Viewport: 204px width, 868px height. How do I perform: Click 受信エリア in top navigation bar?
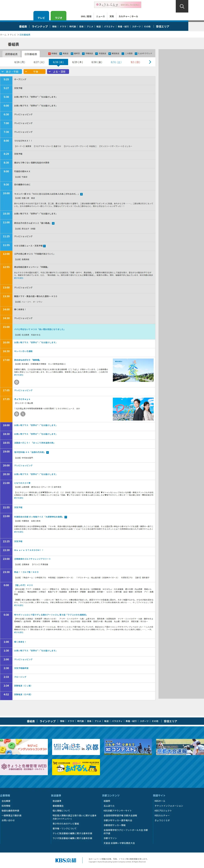(162, 27)
